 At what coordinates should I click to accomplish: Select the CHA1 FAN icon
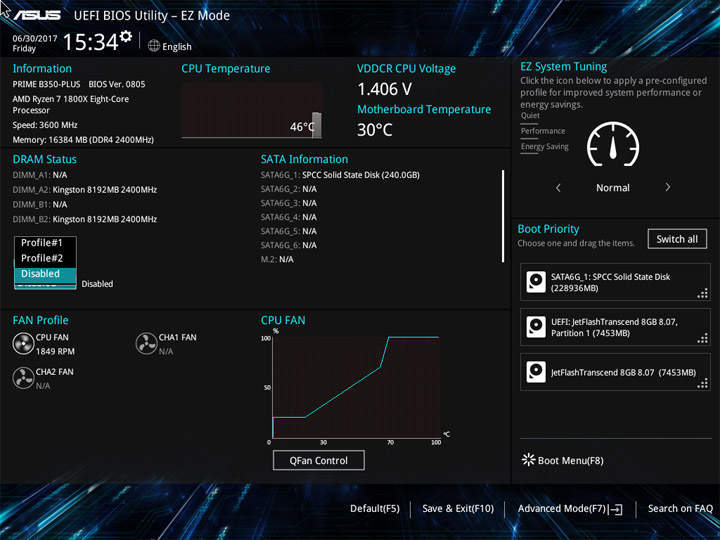146,343
